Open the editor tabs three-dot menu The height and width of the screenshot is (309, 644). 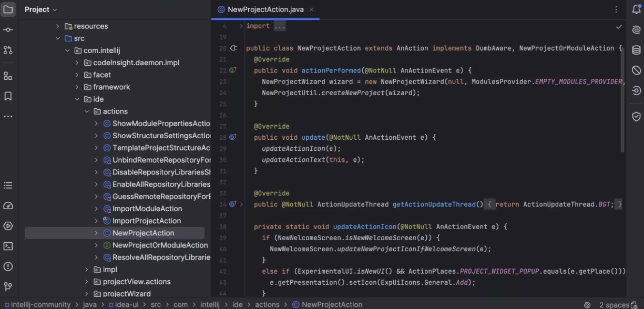click(616, 9)
